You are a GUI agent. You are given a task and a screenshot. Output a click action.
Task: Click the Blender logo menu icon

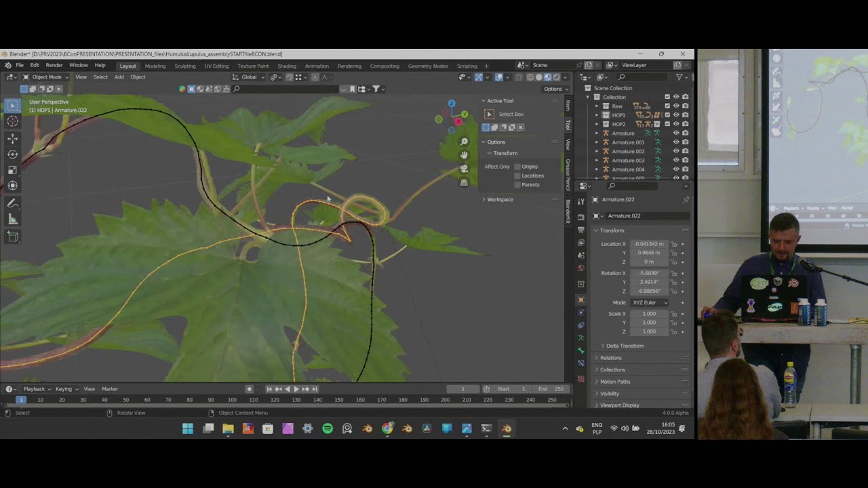(7, 66)
